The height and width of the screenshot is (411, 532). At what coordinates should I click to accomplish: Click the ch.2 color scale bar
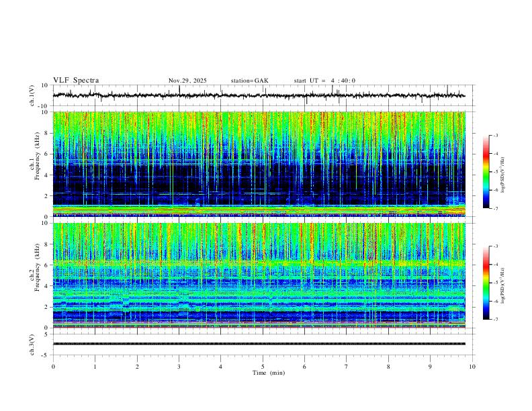486,283
